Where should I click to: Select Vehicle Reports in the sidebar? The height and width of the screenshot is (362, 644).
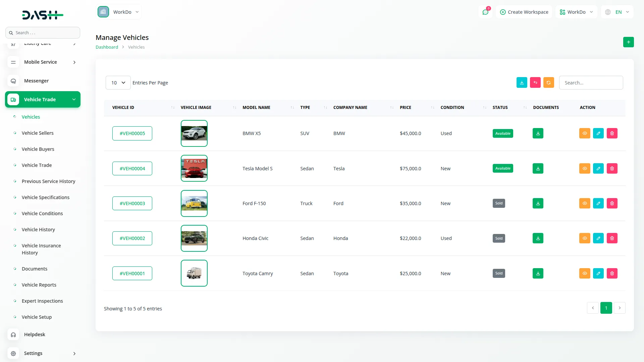(x=39, y=285)
